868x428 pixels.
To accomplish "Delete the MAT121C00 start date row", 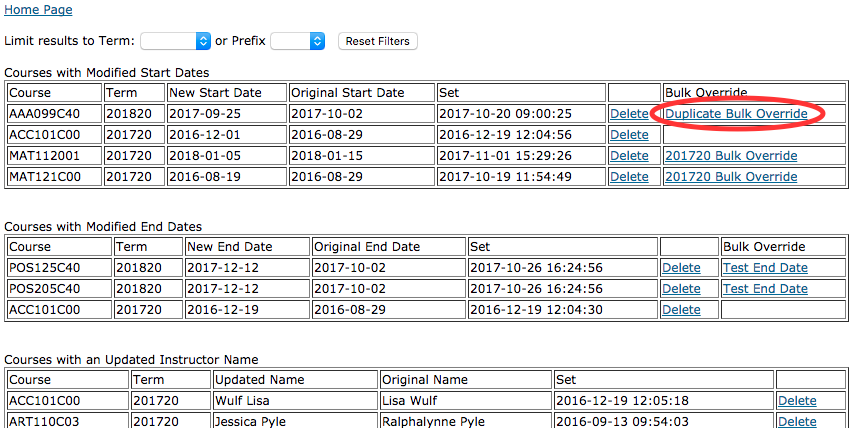I will point(629,177).
